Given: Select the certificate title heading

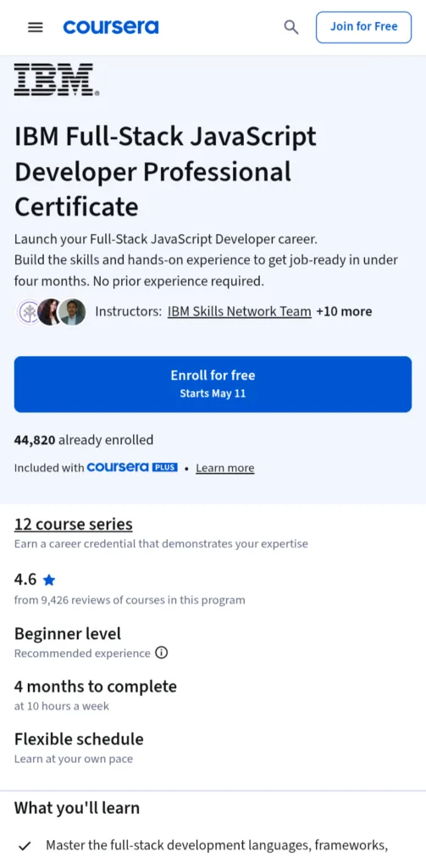Looking at the screenshot, I should 165,171.
